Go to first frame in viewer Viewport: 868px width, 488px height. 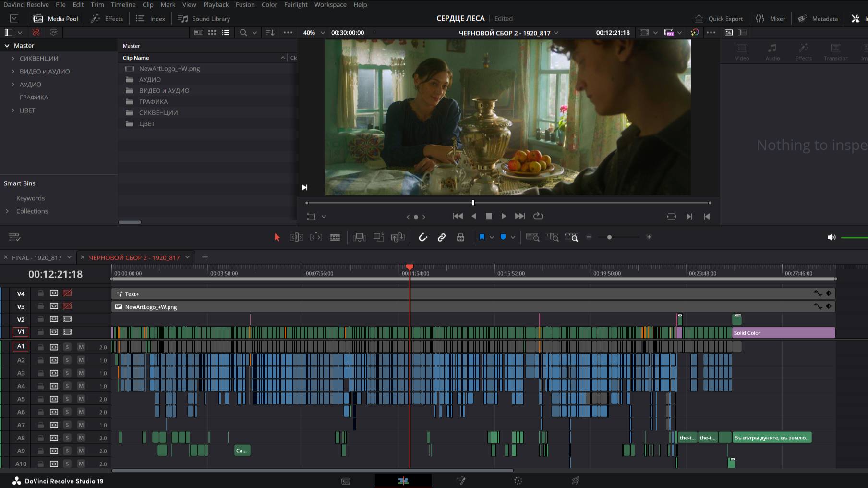(458, 216)
